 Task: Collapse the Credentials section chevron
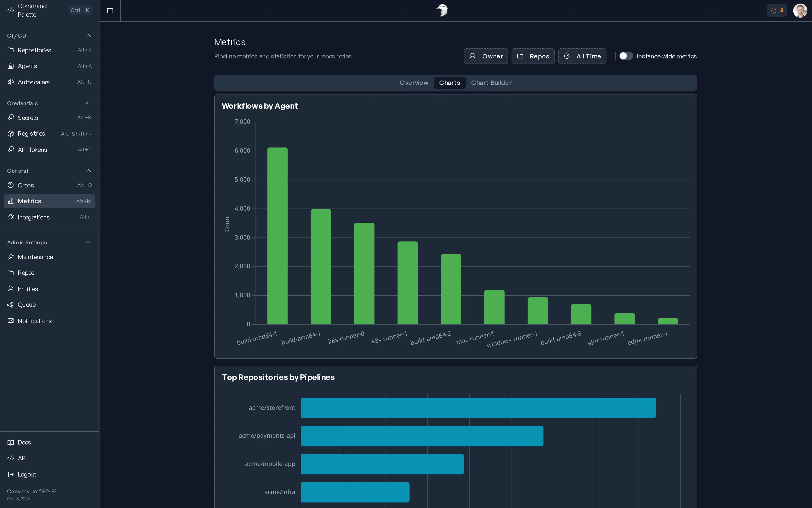tap(88, 103)
